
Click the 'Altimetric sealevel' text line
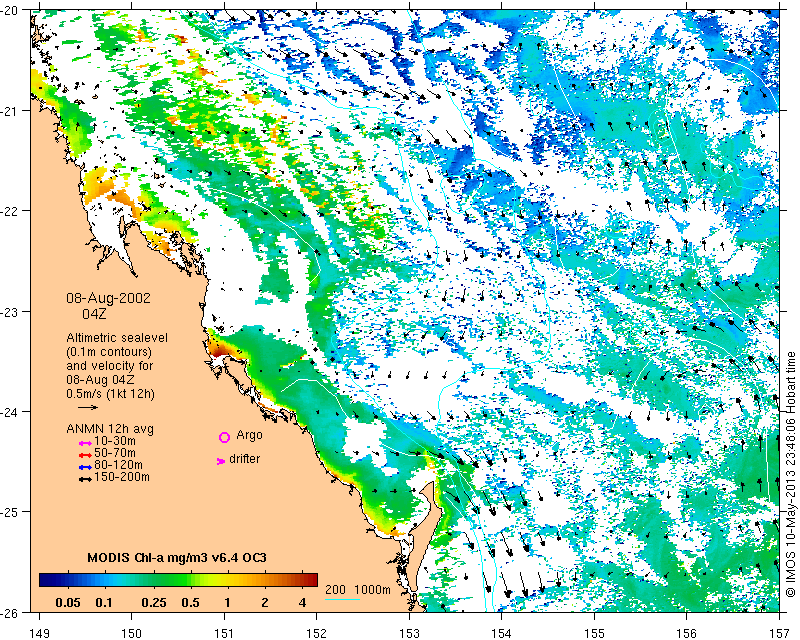pos(117,338)
